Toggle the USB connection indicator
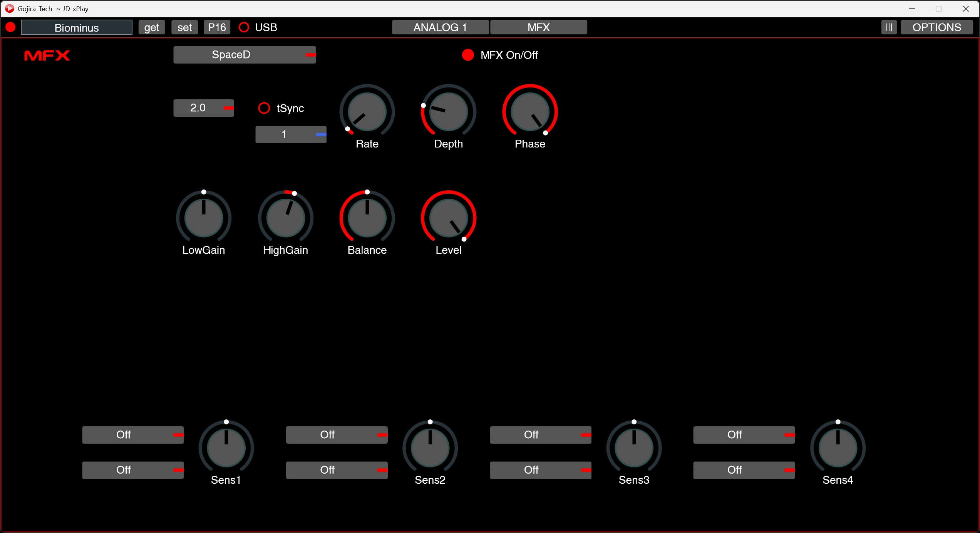This screenshot has height=533, width=980. click(244, 27)
